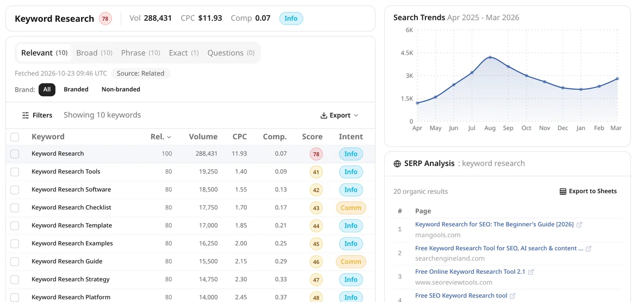Click the 20 organic results text
644x302 pixels.
421,192
